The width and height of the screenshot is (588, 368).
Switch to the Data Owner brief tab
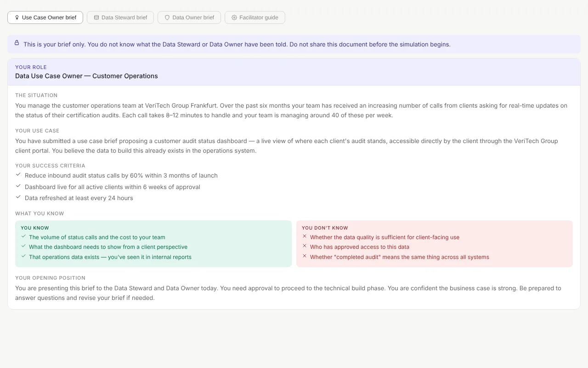(189, 17)
